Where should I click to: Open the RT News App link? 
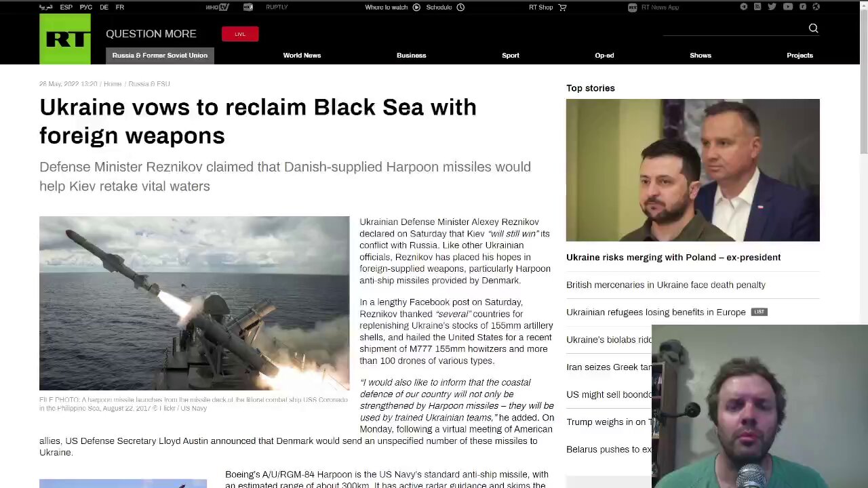[x=660, y=7]
